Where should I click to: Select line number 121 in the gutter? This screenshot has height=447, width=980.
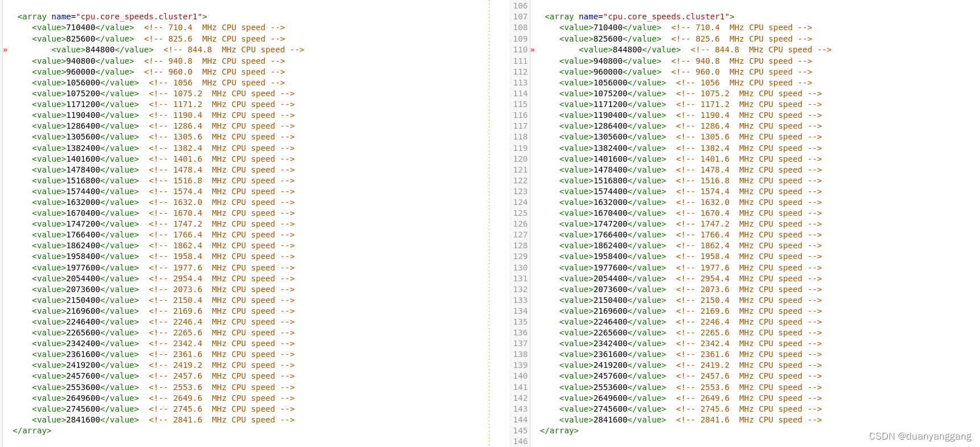(x=520, y=170)
